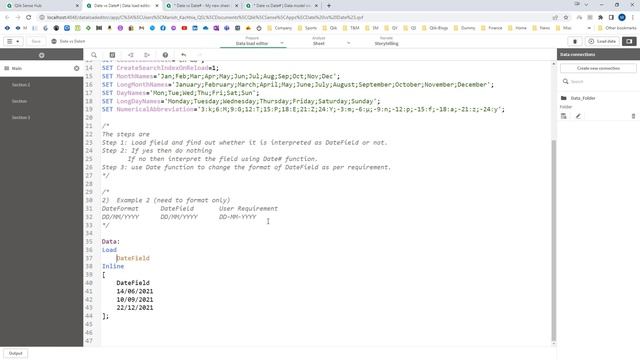
Task: Close the Qlik Sense Hub tab
Action: pyautogui.click(x=77, y=6)
